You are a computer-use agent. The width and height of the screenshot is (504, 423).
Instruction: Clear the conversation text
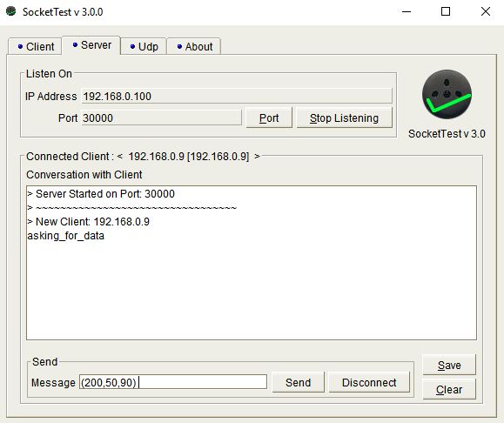[x=449, y=390]
